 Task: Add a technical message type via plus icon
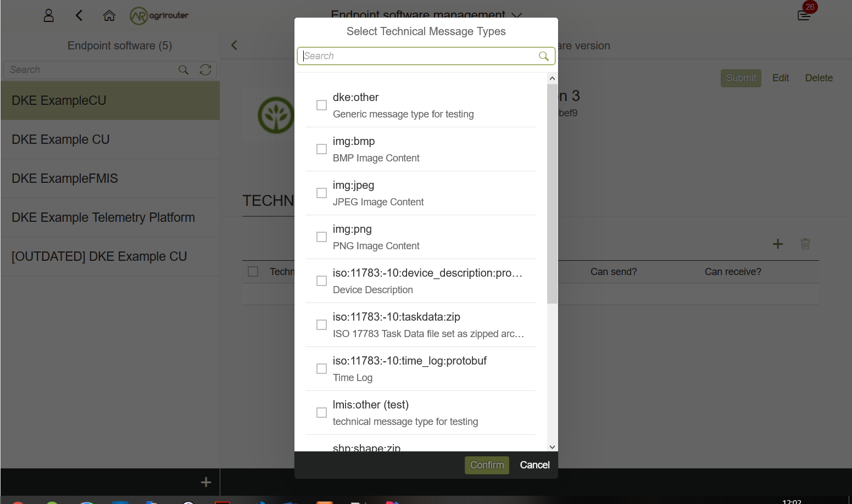click(x=778, y=244)
